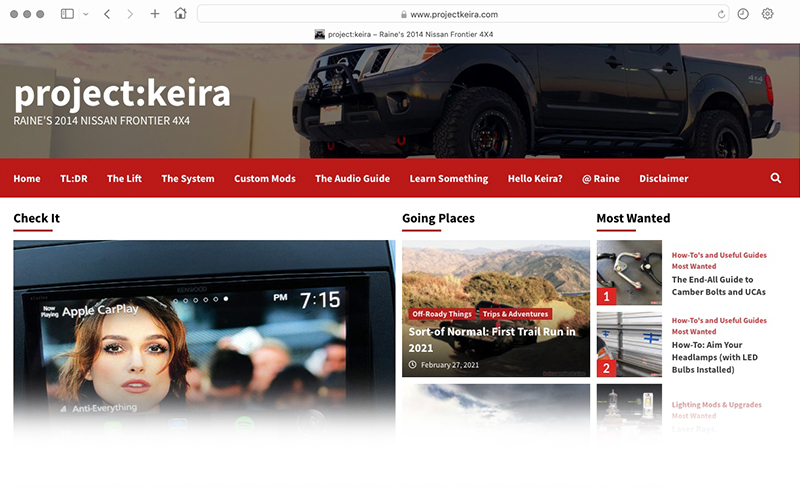Open the light bulbs thumbnail in Most Wanted
This screenshot has height=489, width=800.
click(629, 411)
